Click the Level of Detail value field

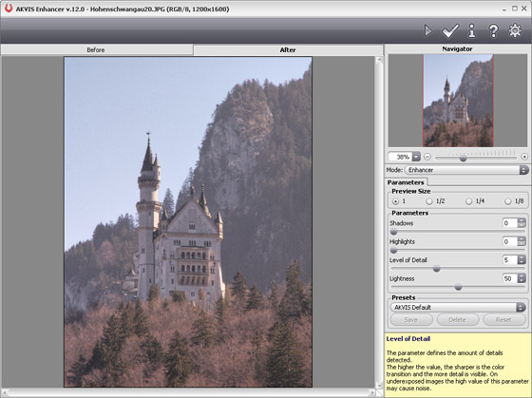tap(510, 260)
